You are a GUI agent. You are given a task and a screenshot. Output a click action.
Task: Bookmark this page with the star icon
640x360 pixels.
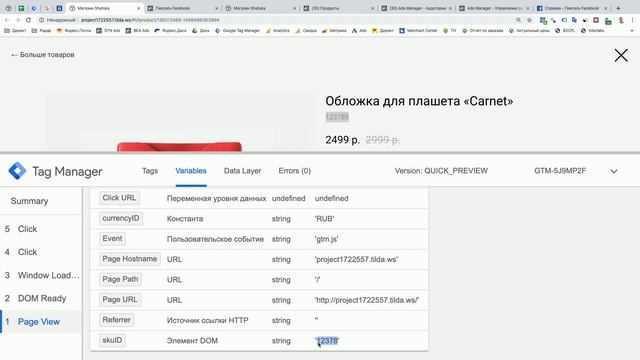click(x=529, y=20)
